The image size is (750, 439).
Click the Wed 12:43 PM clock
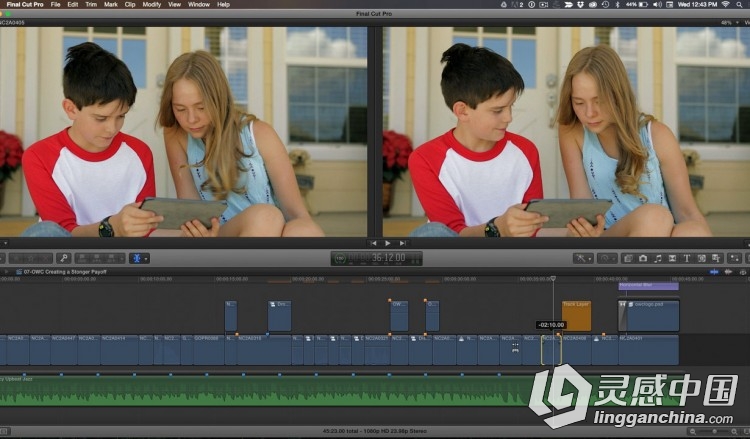[697, 4]
